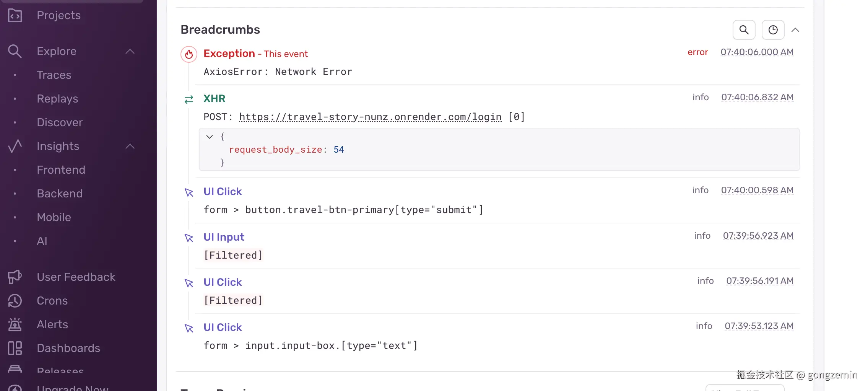Open Alerts siren icon

tap(15, 324)
